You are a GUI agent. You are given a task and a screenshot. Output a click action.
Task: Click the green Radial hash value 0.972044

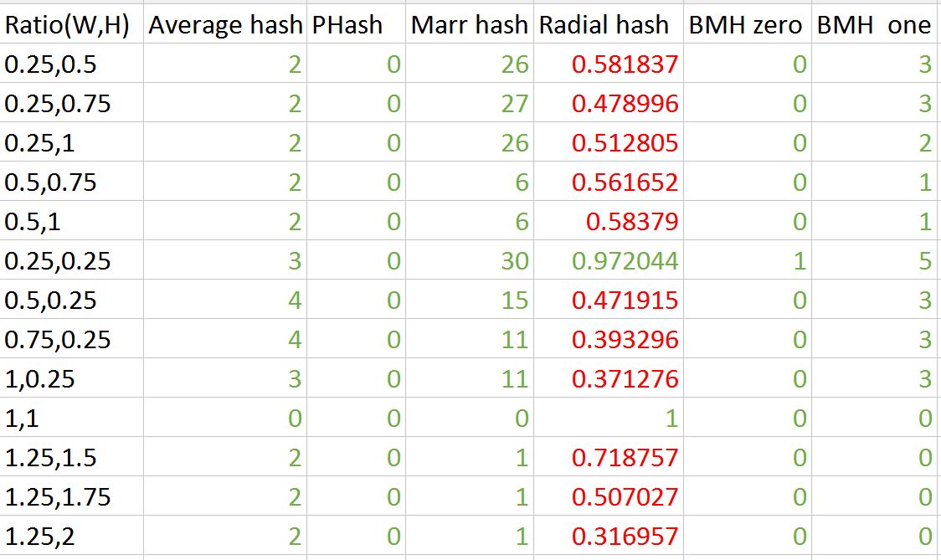coord(609,259)
